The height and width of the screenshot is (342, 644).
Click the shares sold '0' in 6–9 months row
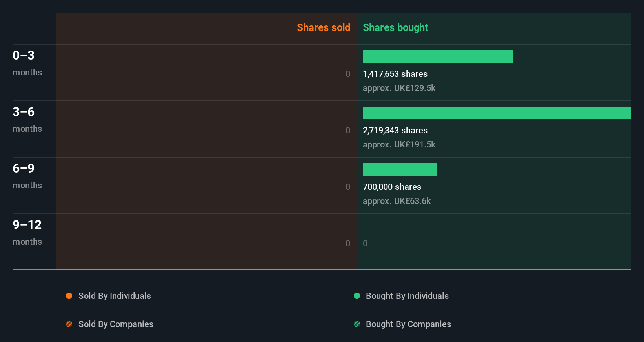click(x=348, y=187)
